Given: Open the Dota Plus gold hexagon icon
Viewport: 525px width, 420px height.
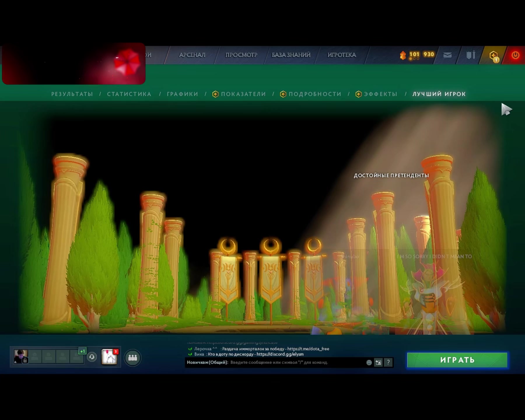Looking at the screenshot, I should [x=494, y=55].
